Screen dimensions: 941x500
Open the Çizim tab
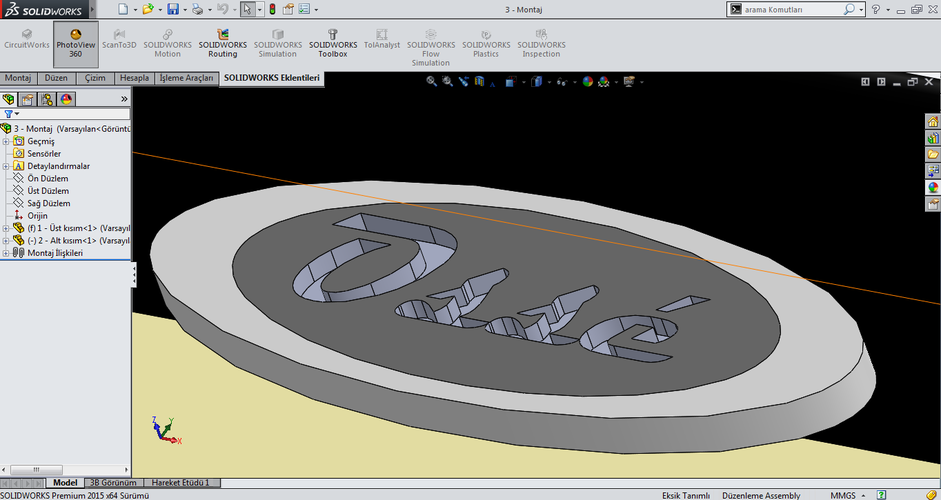(x=95, y=78)
